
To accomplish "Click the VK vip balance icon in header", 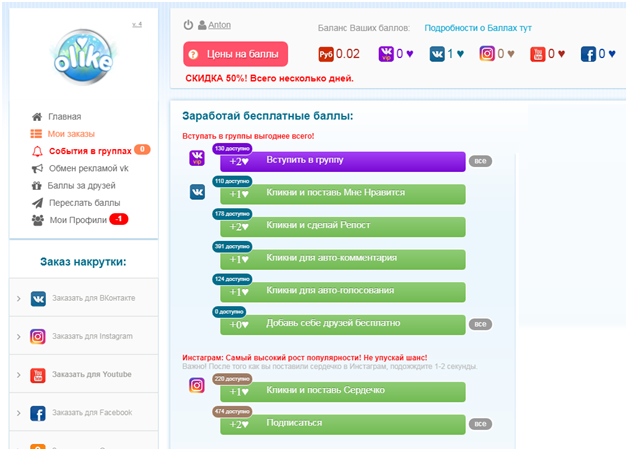I will coord(386,54).
